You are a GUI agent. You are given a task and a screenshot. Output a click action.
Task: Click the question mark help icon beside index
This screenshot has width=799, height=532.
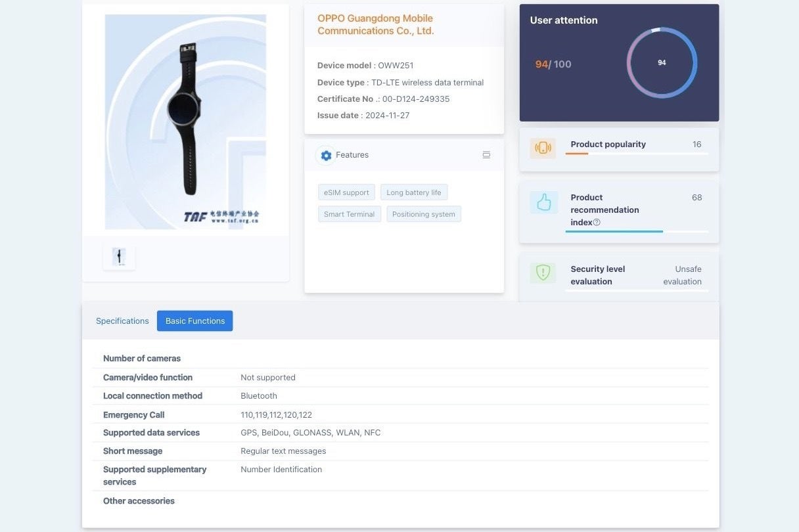pos(597,223)
